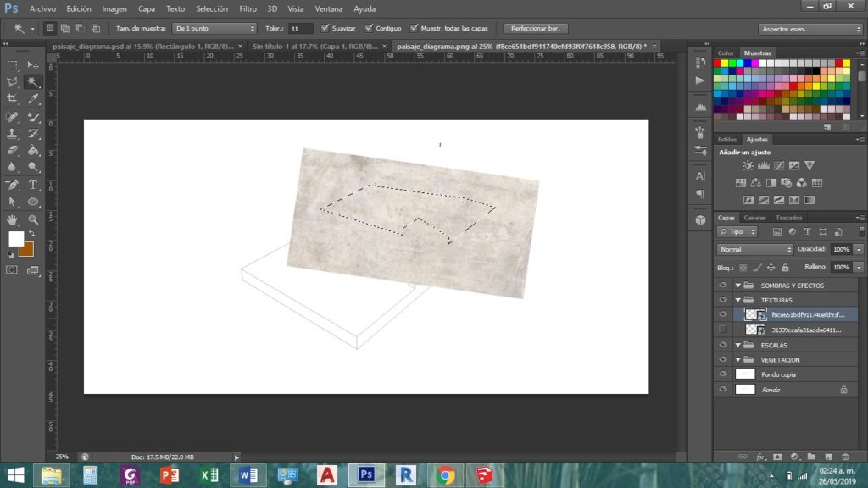Open the Relleno slider arrow

(859, 267)
